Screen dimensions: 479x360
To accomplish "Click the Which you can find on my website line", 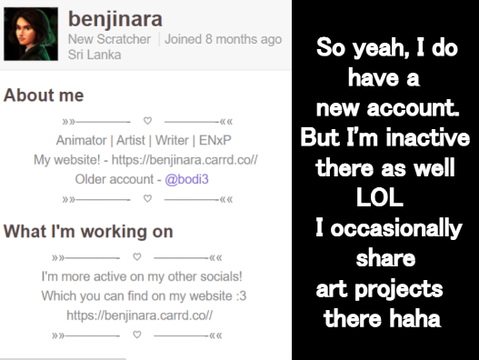I will pyautogui.click(x=144, y=296).
